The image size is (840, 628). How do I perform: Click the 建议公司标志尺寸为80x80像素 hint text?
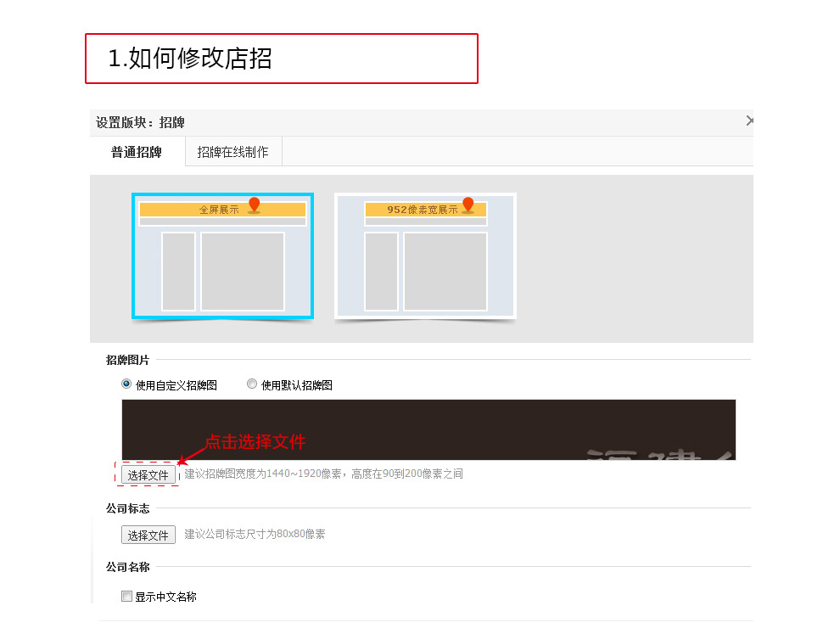coord(255,534)
